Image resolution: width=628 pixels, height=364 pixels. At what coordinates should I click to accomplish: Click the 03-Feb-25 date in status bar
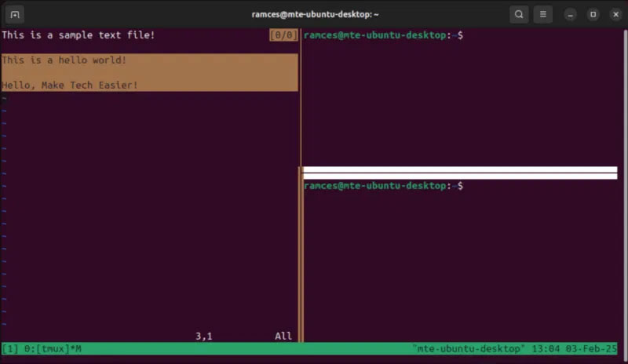[591, 349]
